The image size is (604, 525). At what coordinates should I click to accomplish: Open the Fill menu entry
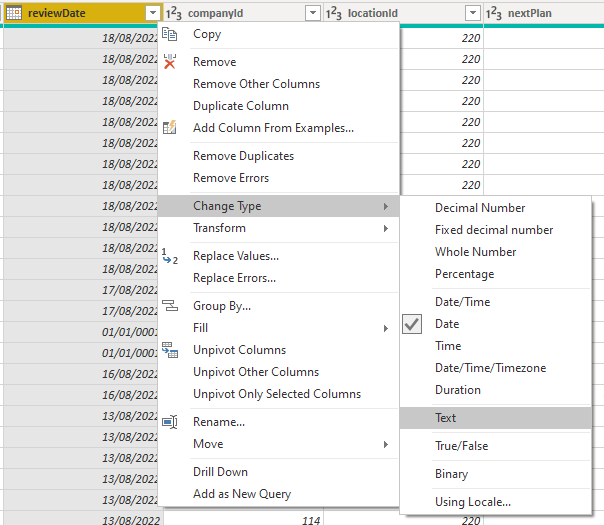click(x=278, y=328)
